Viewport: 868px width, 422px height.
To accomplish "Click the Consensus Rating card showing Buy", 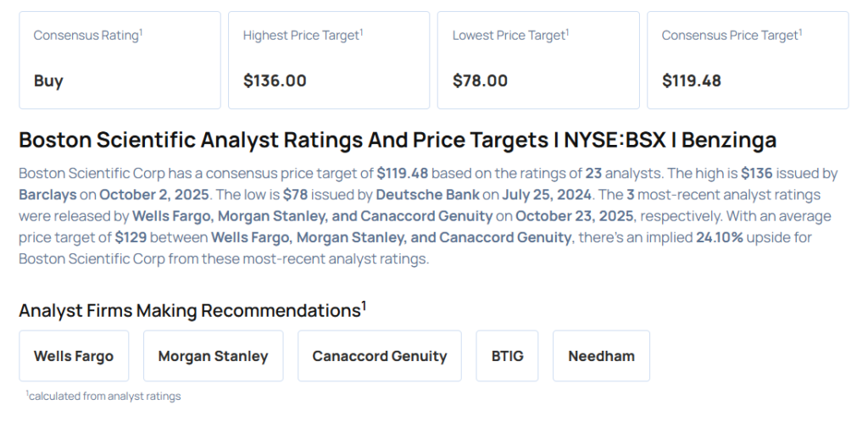I will (x=120, y=60).
